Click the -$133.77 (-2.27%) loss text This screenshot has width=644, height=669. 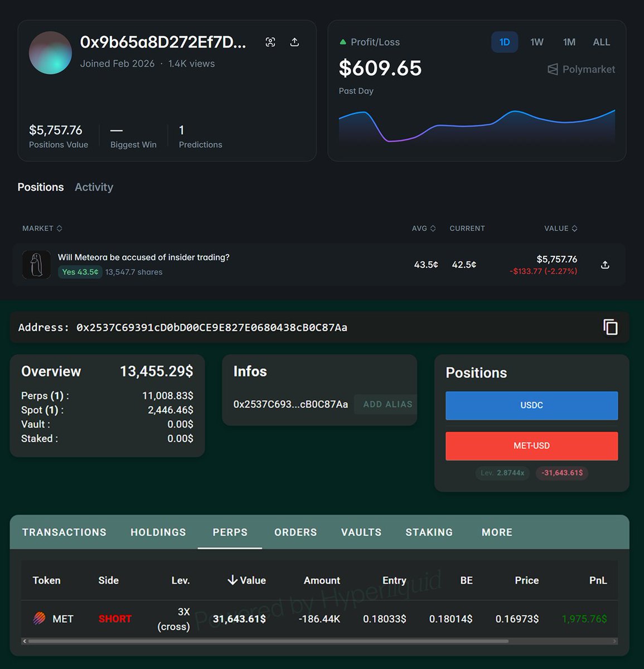coord(543,271)
